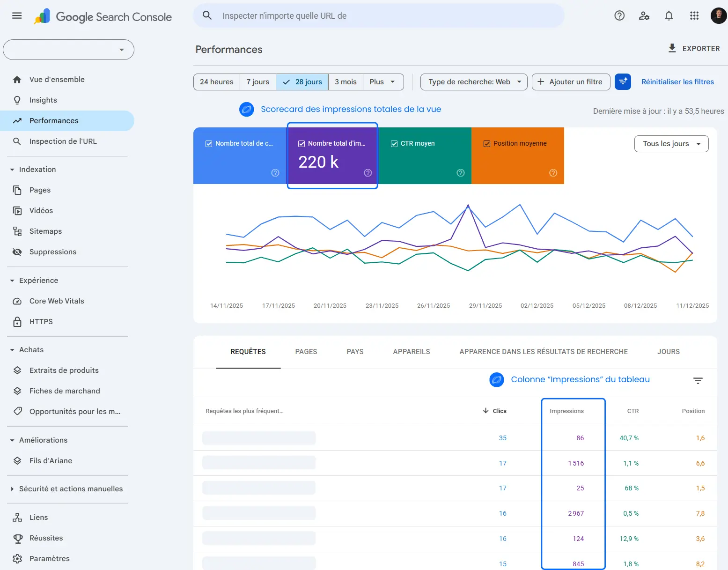Switch to the PAGES tab
The image size is (728, 570).
306,351
